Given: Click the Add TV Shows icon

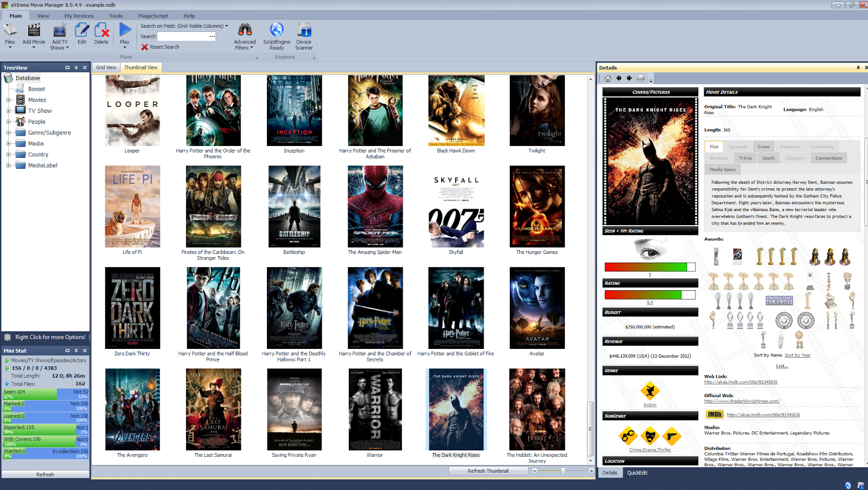Looking at the screenshot, I should click(x=60, y=30).
